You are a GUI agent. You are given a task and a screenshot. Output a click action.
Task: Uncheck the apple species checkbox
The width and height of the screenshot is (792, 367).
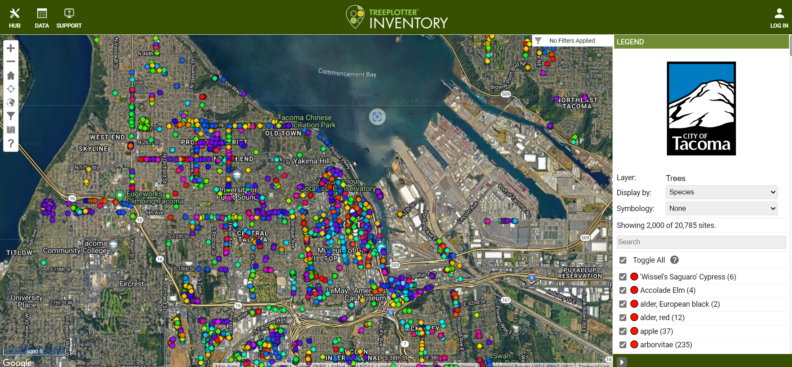[623, 331]
